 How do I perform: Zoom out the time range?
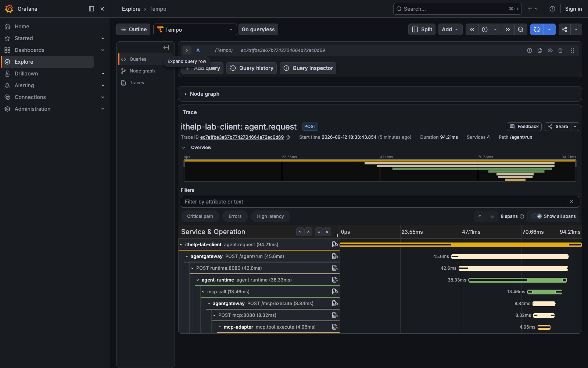[x=521, y=29]
